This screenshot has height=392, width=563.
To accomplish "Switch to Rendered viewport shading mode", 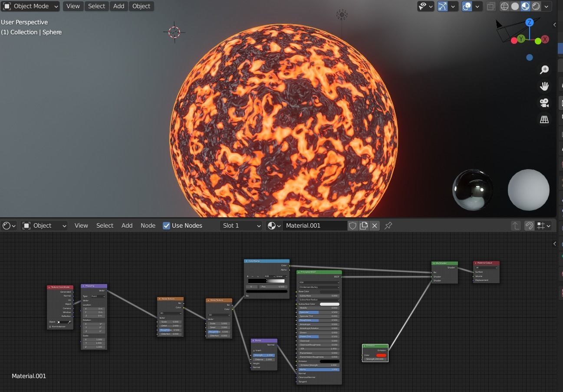I will [536, 6].
